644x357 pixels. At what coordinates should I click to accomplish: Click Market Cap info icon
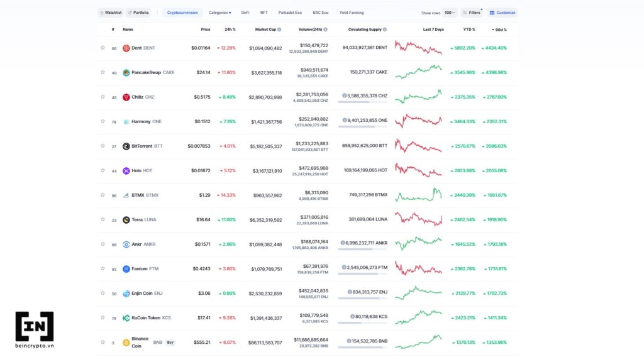pyautogui.click(x=279, y=30)
